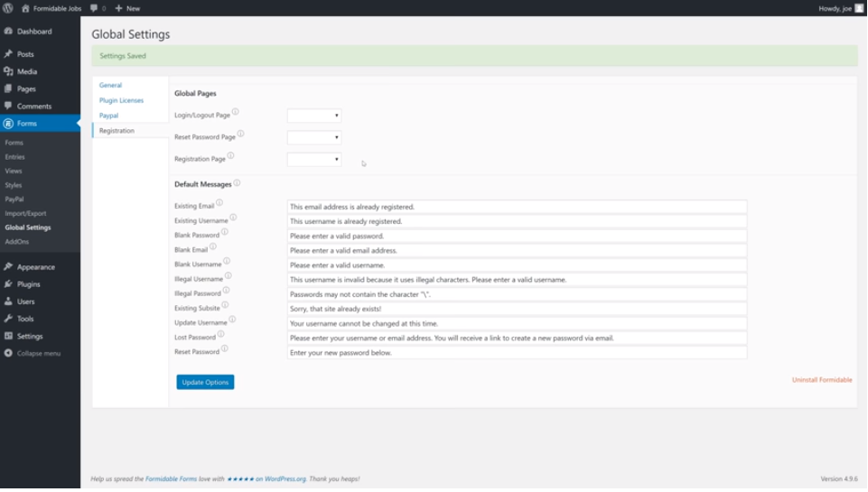Screen dimensions: 868x492
Task: Click the Collapse menu arrow icon
Action: coord(8,353)
